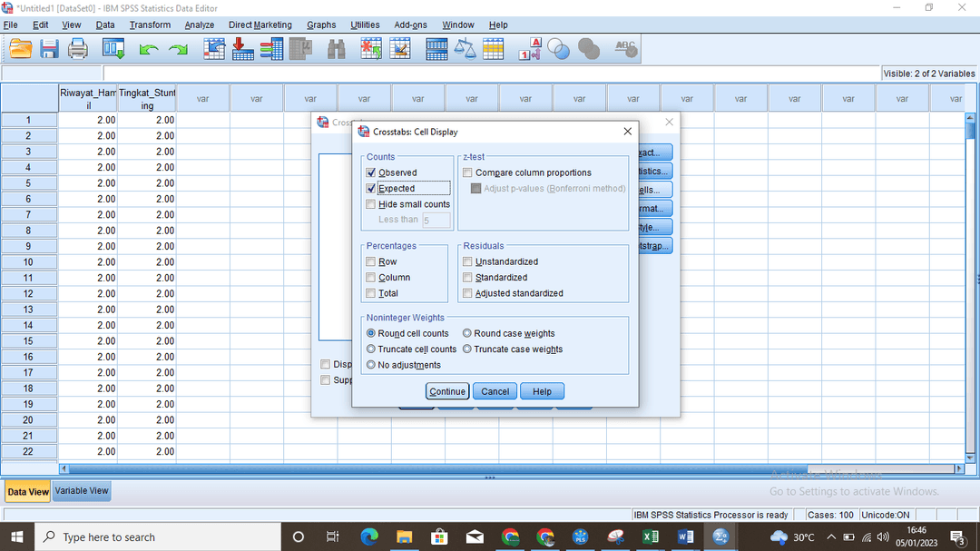Screen dimensions: 980x551
Task: Click Tingkat_Stunting column header
Action: click(147, 99)
